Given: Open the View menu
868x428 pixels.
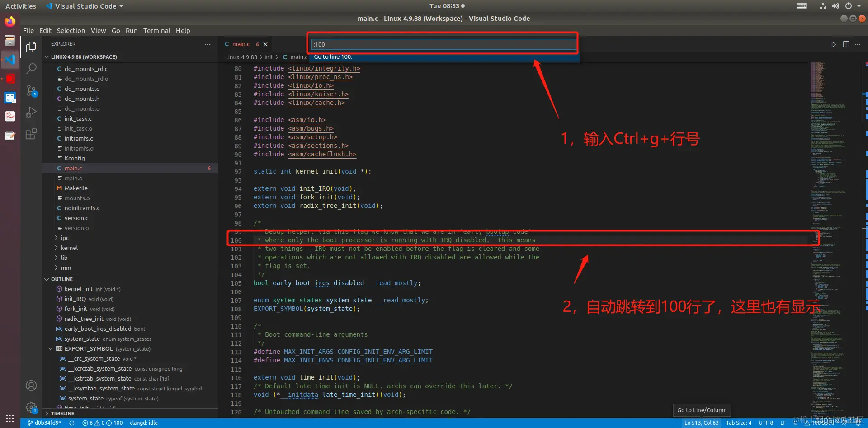Looking at the screenshot, I should (x=98, y=31).
